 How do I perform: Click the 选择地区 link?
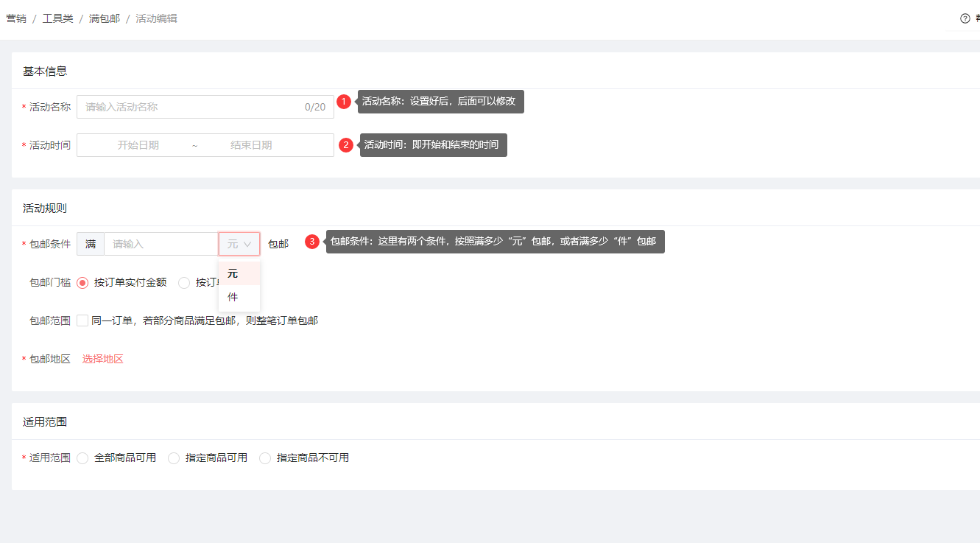103,359
